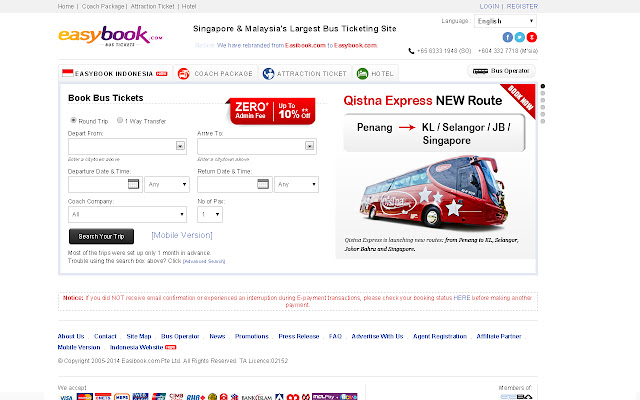This screenshot has width=640, height=400.
Task: Click the Easybook.com logo
Action: [110, 36]
